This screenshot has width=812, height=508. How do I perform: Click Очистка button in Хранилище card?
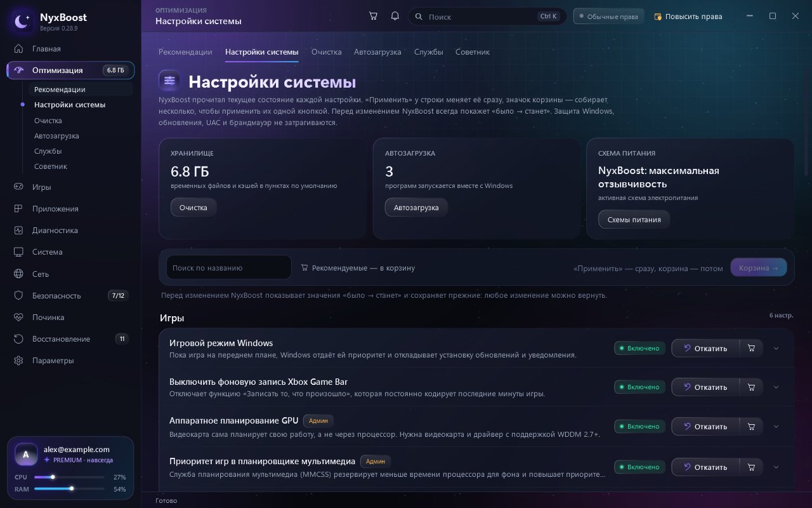tap(193, 208)
